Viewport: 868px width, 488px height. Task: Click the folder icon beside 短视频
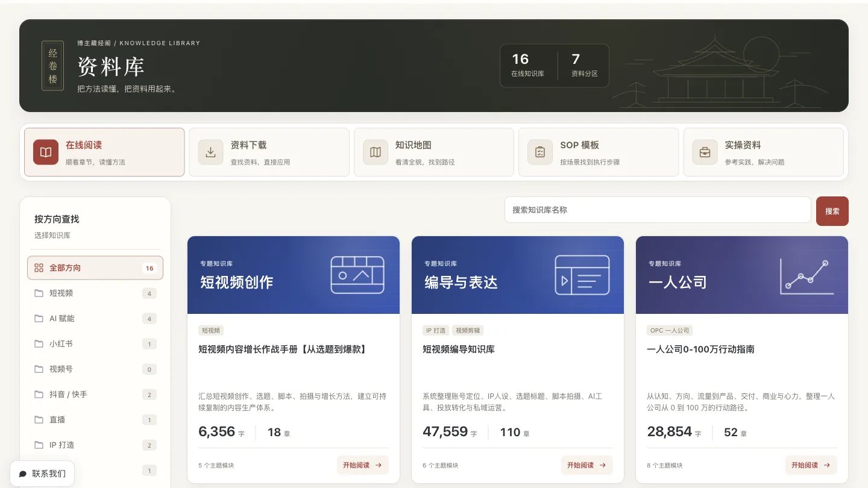click(39, 293)
